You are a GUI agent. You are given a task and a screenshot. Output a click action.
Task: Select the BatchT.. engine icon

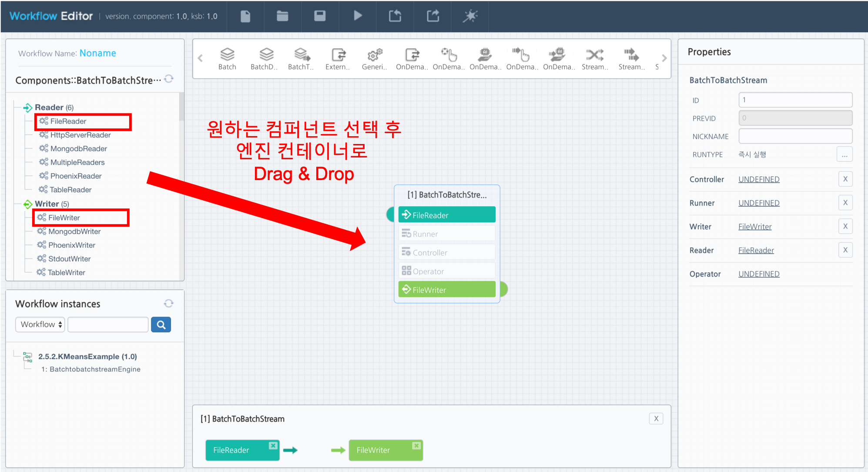[x=301, y=59]
